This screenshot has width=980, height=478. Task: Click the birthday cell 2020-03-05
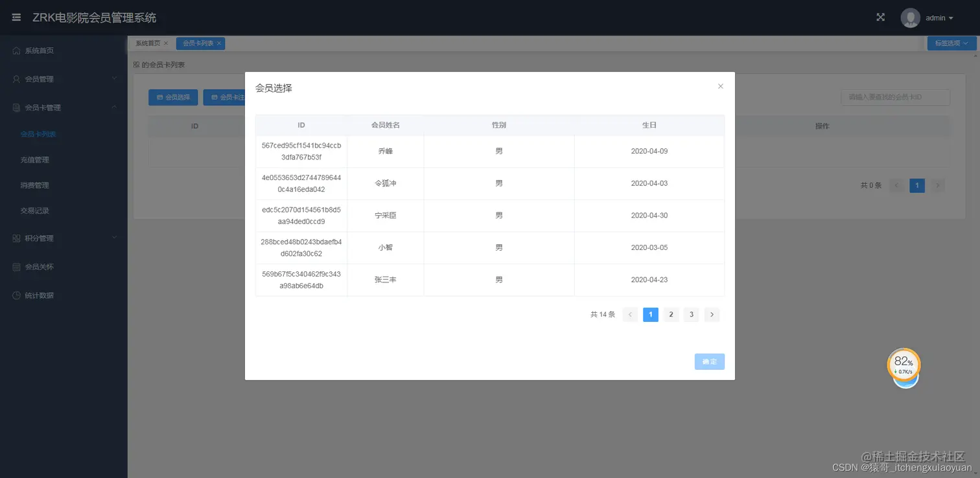tap(649, 248)
